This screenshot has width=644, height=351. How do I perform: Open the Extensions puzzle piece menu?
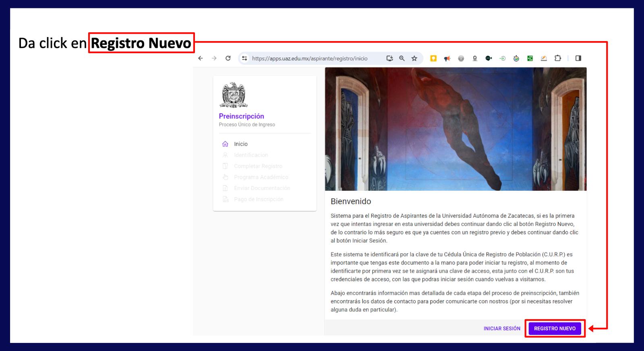pos(558,58)
